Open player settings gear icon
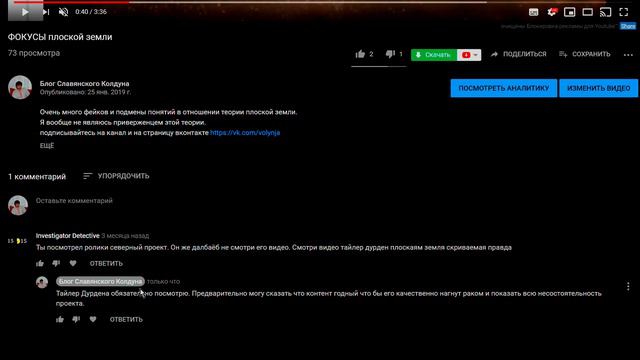This screenshot has height=360, width=640. click(x=551, y=12)
